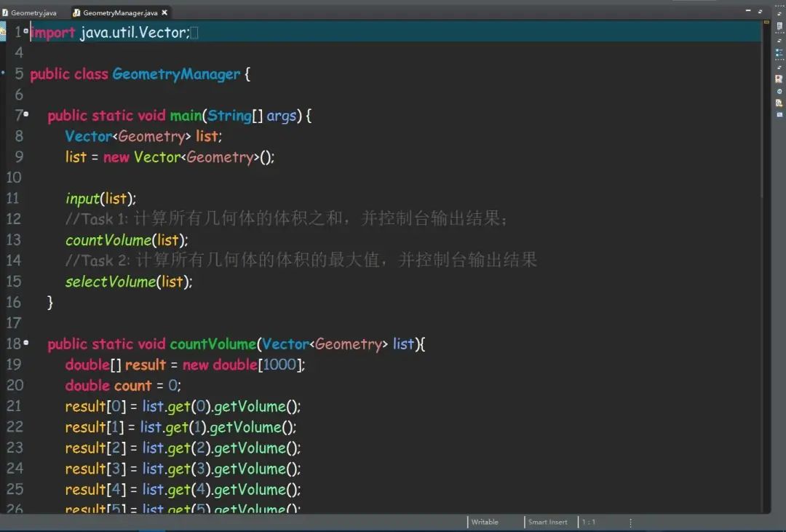This screenshot has height=532, width=786.
Task: Click the import keyword on line 1
Action: 52,33
